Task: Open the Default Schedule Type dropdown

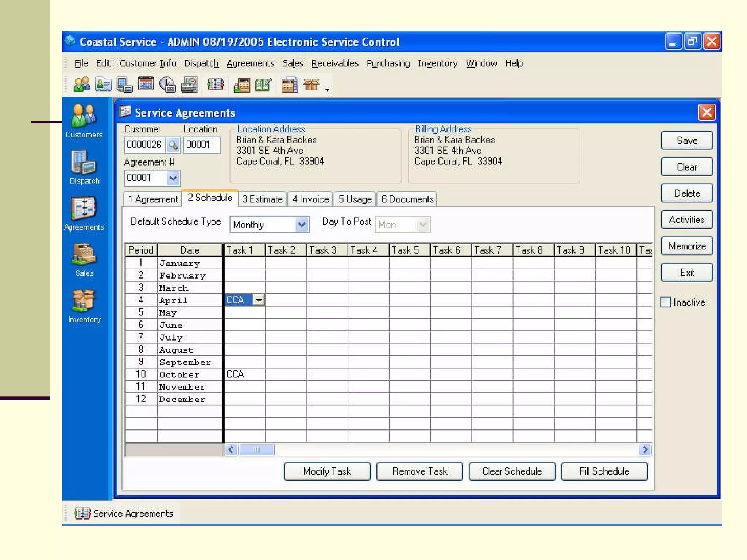Action: pyautogui.click(x=302, y=225)
